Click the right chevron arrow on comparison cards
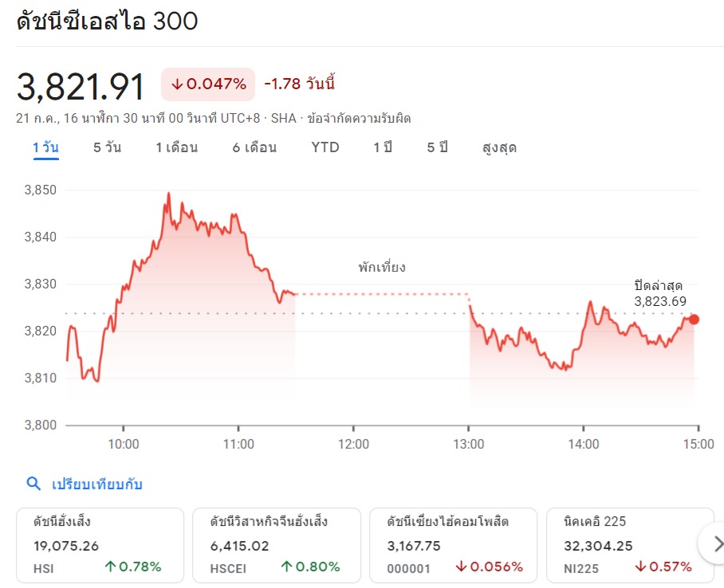The image size is (724, 588). click(x=716, y=544)
